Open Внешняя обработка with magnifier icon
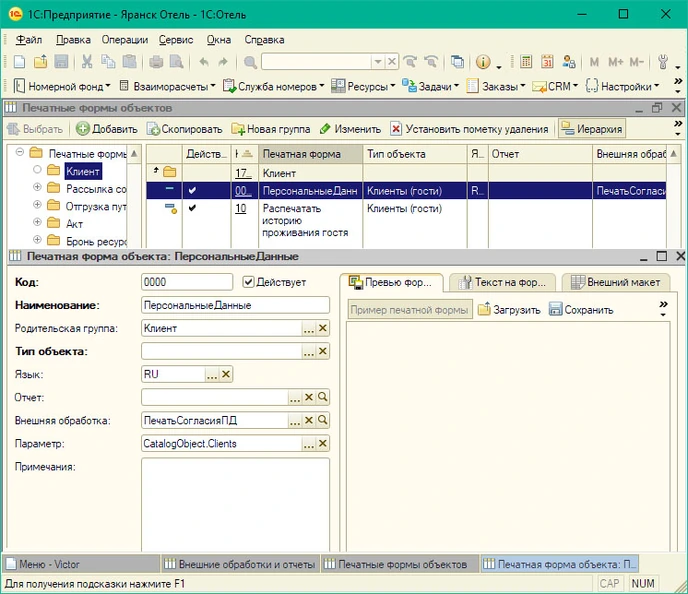688x594 pixels. pyautogui.click(x=323, y=420)
